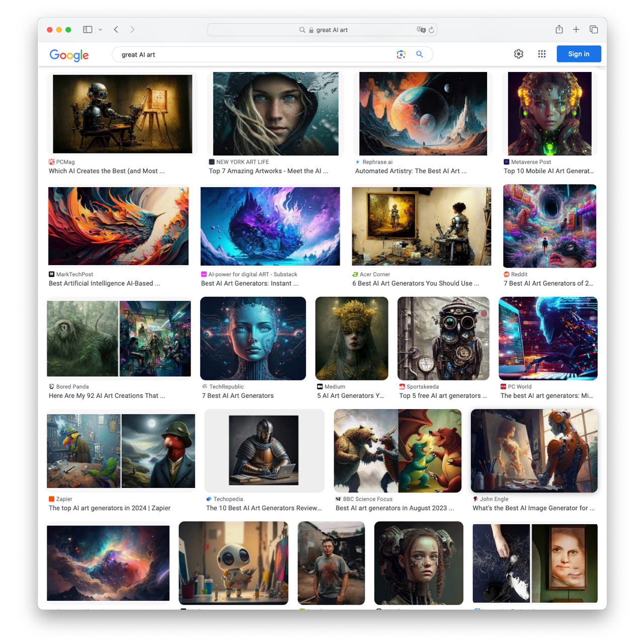Open the Share menu in Safari
Screen dimensions: 644x644
pos(559,30)
